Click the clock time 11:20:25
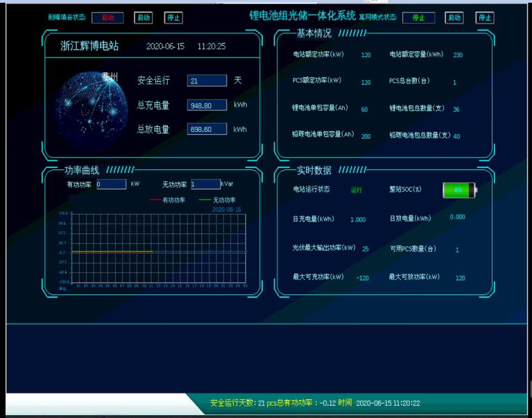532x418 pixels. tap(212, 47)
